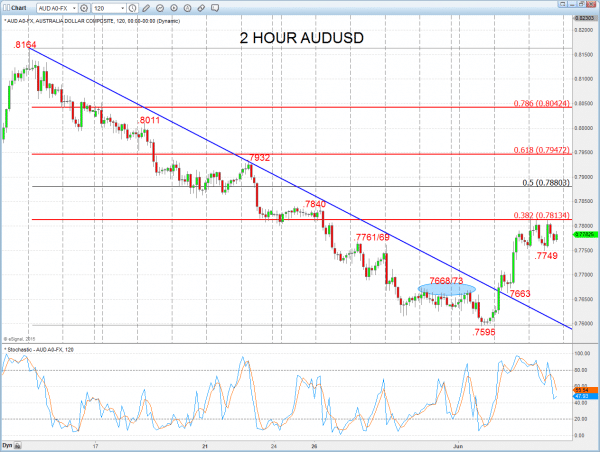
Task: Click the Stochastic - AUD A0-FX study label
Action: click(x=39, y=349)
